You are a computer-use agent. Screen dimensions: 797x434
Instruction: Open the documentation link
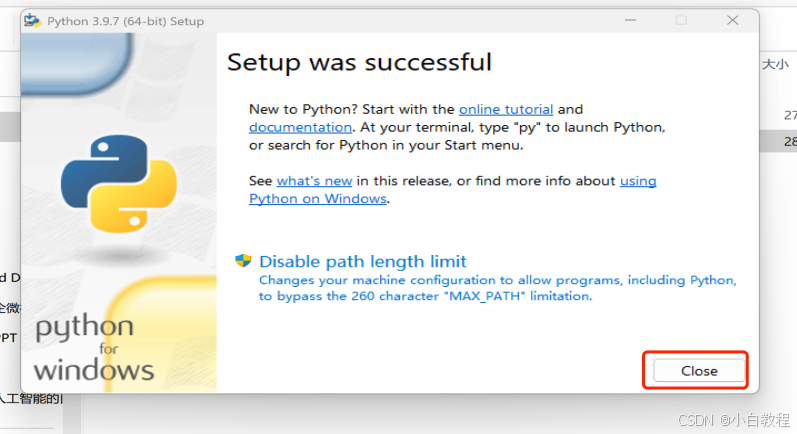coord(300,127)
